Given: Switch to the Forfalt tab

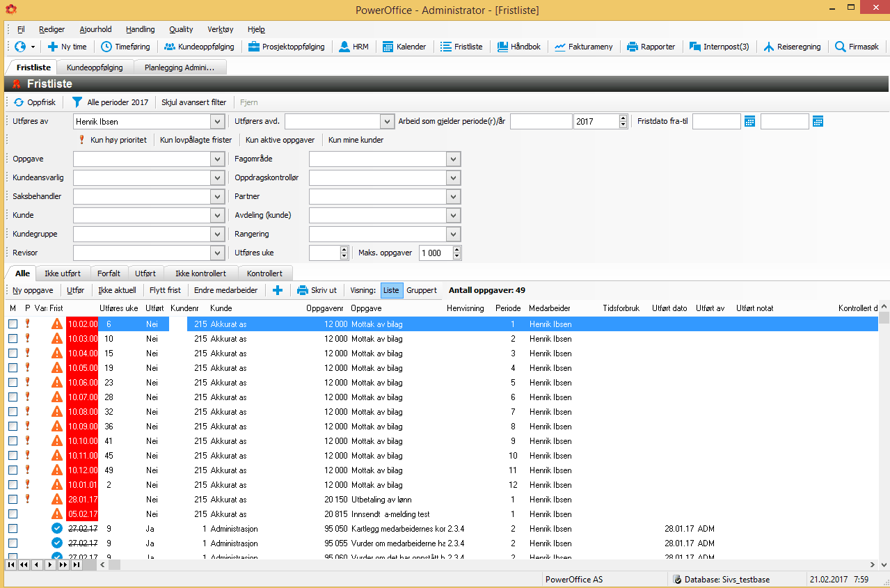Looking at the screenshot, I should [x=109, y=273].
